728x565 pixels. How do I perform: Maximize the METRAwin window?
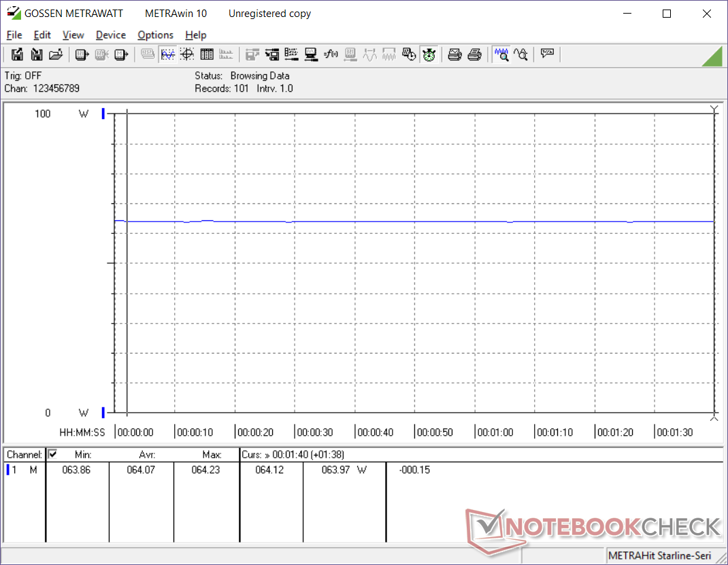[667, 14]
